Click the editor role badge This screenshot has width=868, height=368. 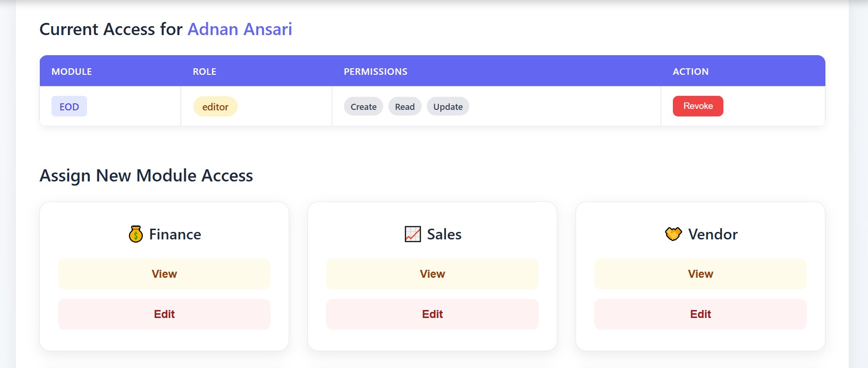(x=215, y=107)
